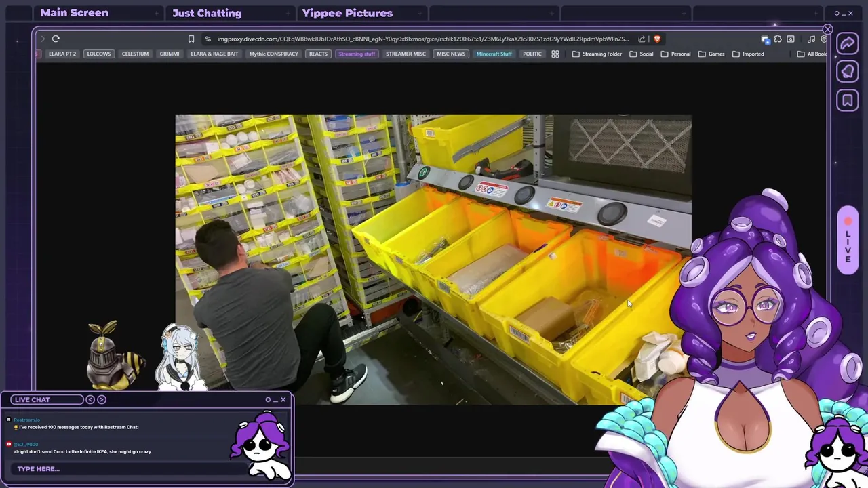Close the live chat panel
Screen dimensions: 868x488
(x=283, y=399)
